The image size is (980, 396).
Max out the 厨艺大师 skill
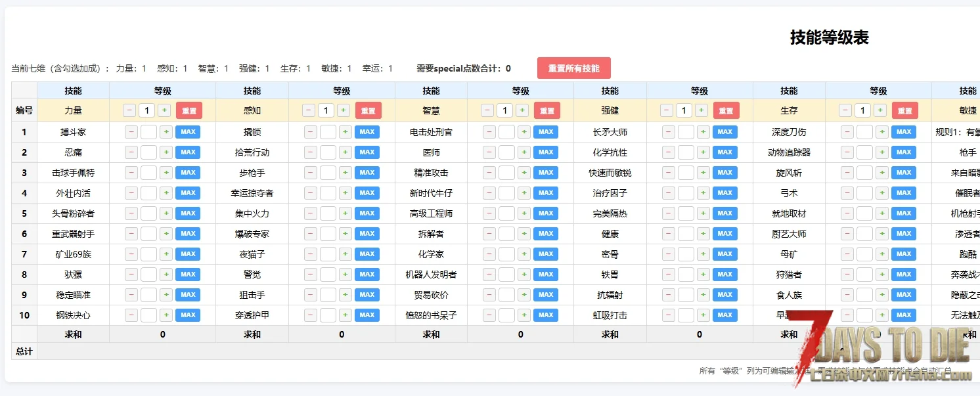click(x=904, y=234)
